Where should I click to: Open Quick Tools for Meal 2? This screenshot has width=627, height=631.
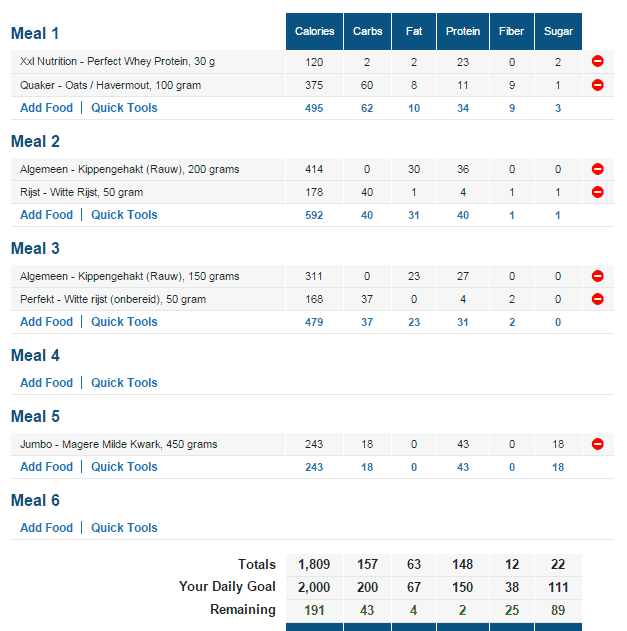(124, 215)
